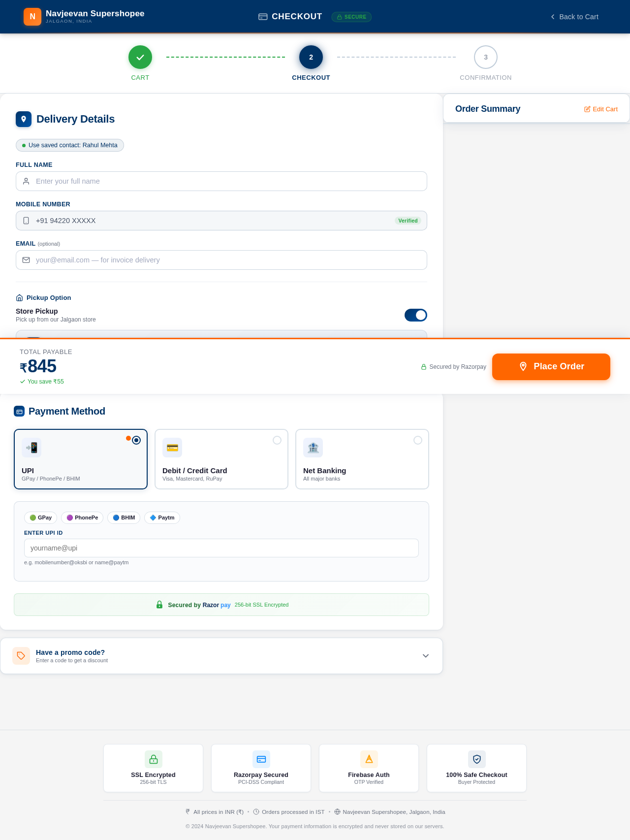Click the Razorpay Secured card icon
The height and width of the screenshot is (840, 630).
(x=261, y=759)
